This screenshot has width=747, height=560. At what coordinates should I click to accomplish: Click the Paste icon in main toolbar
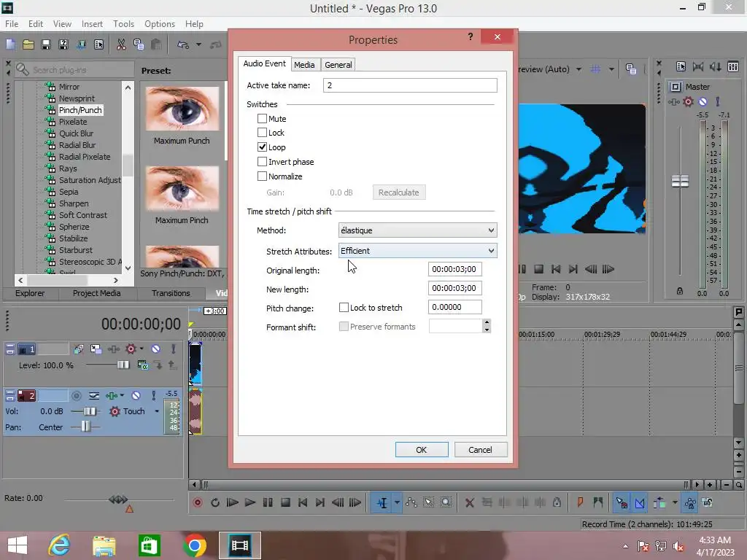(156, 44)
